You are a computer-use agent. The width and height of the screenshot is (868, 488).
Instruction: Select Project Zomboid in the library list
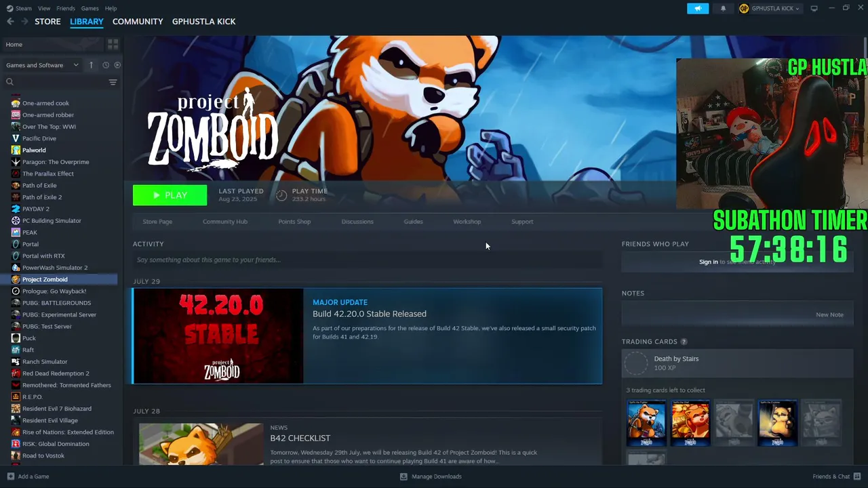point(59,279)
